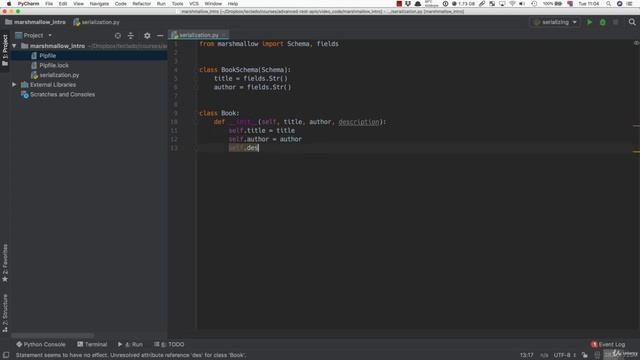Click cursor position 13:17 in status bar

(527, 355)
